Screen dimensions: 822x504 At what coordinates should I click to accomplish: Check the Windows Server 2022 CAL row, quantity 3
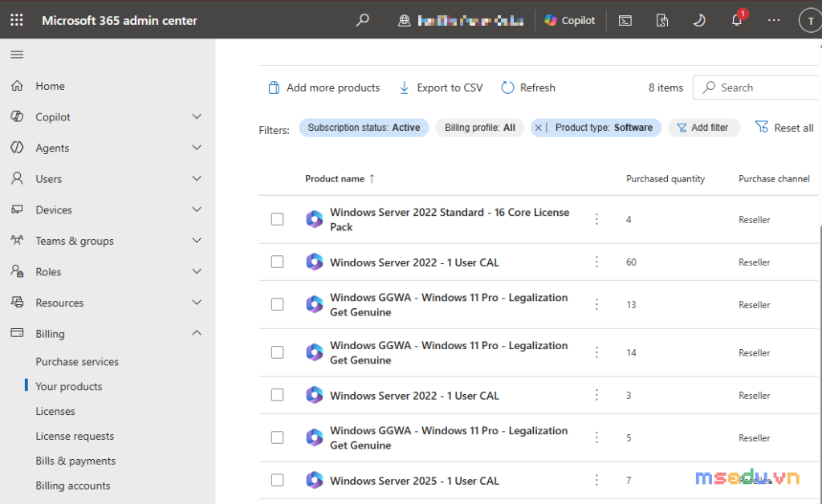[277, 395]
